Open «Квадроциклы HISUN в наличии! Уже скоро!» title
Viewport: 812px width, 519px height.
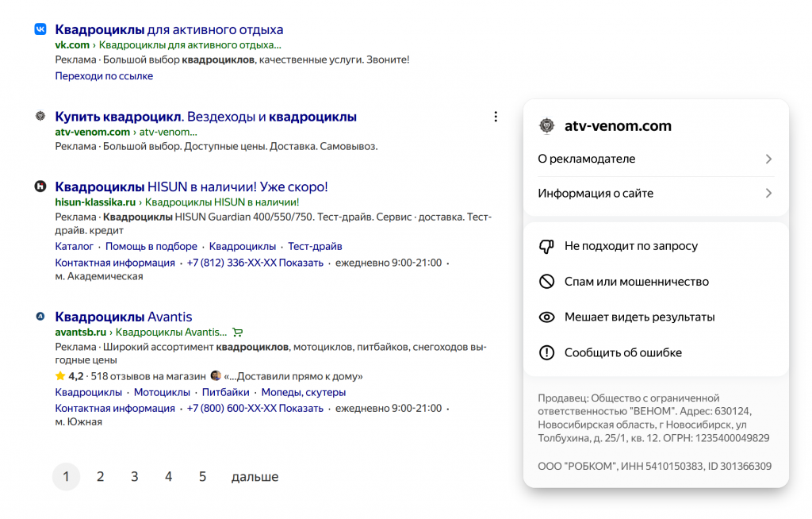pos(191,186)
